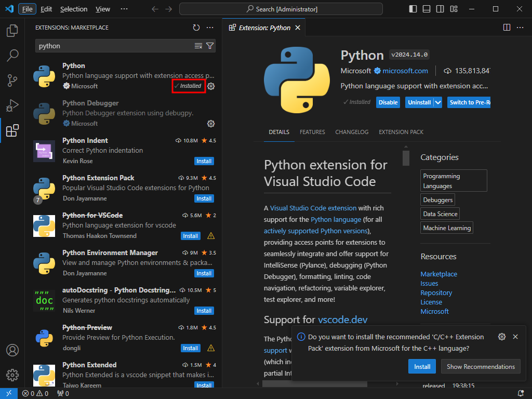The height and width of the screenshot is (399, 532).
Task: Open the Repository resource link
Action: pyautogui.click(x=436, y=292)
